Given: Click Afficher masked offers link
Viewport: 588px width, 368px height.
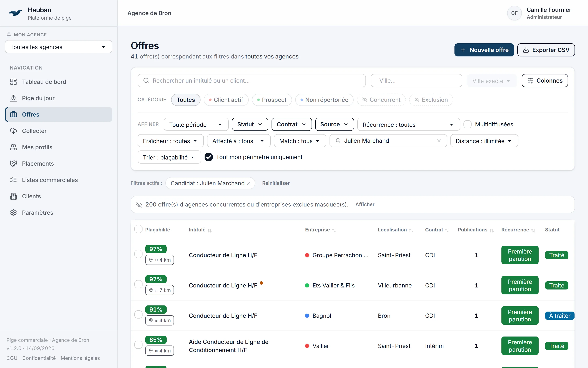Looking at the screenshot, I should click(x=365, y=204).
